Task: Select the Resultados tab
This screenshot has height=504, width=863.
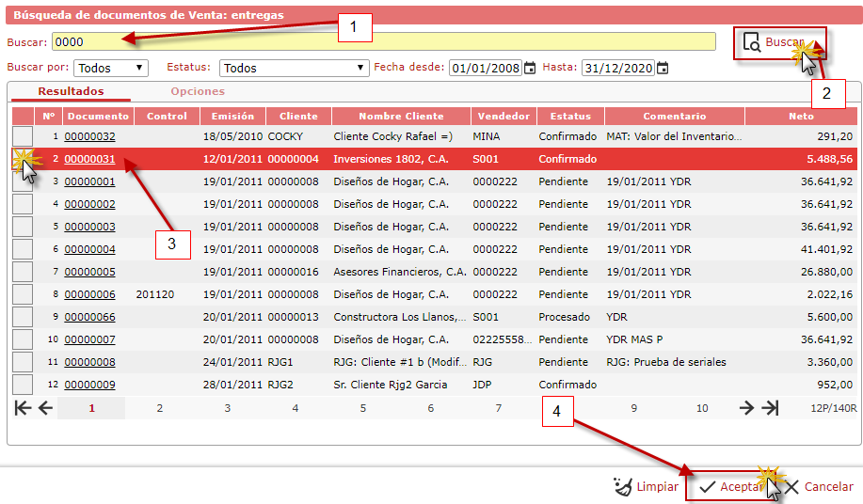Action: 71,91
